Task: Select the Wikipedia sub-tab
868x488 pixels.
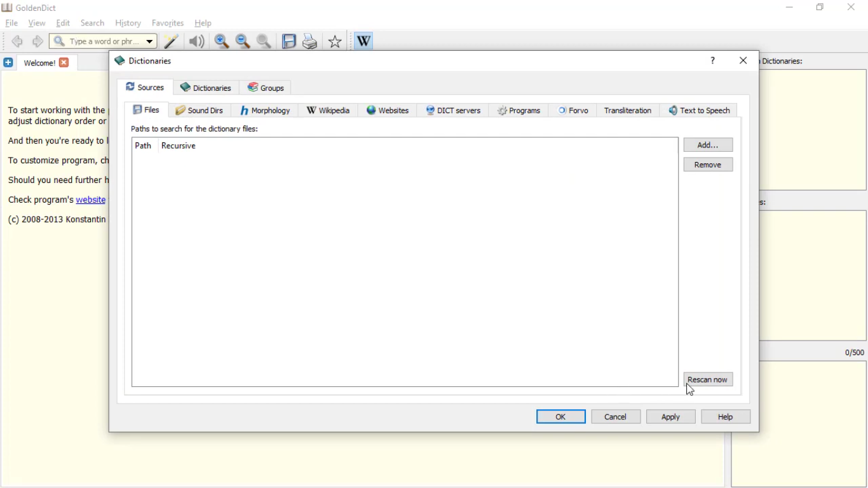Action: 328,111
